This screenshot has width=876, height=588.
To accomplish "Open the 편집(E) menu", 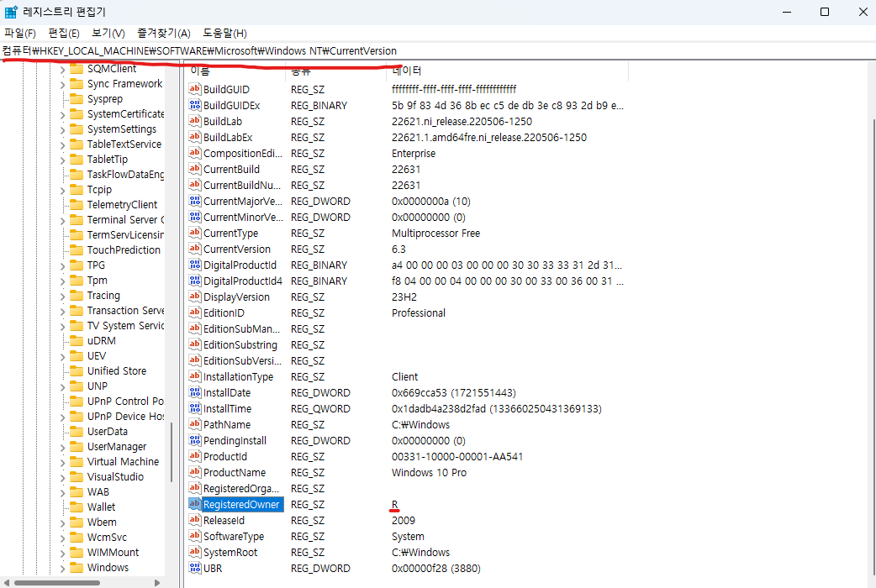I will tap(64, 34).
